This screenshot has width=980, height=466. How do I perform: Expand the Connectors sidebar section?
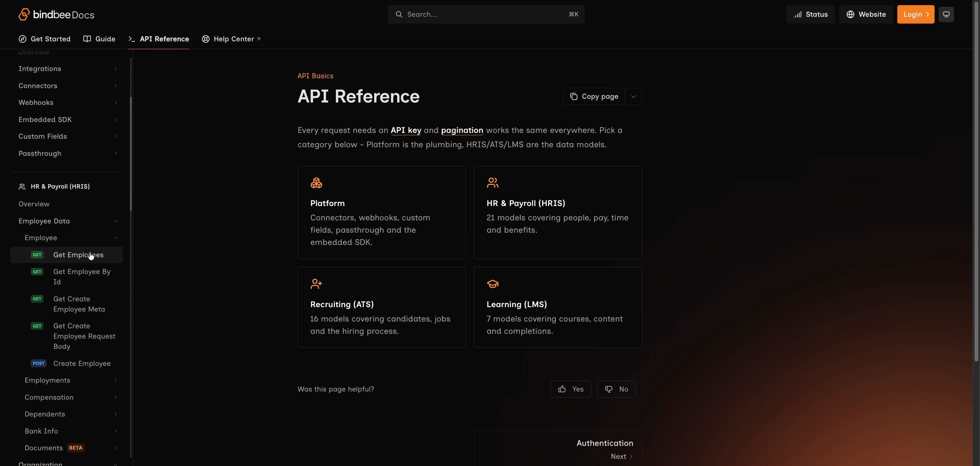115,86
